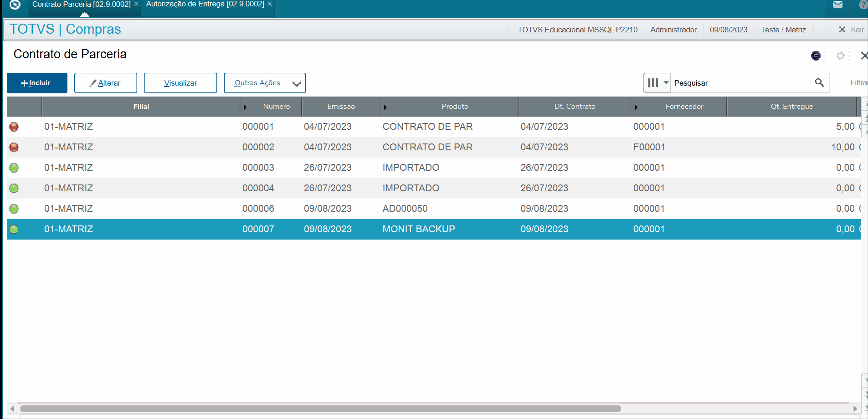Click the Incluir button
Image resolution: width=868 pixels, height=419 pixels.
tap(36, 83)
